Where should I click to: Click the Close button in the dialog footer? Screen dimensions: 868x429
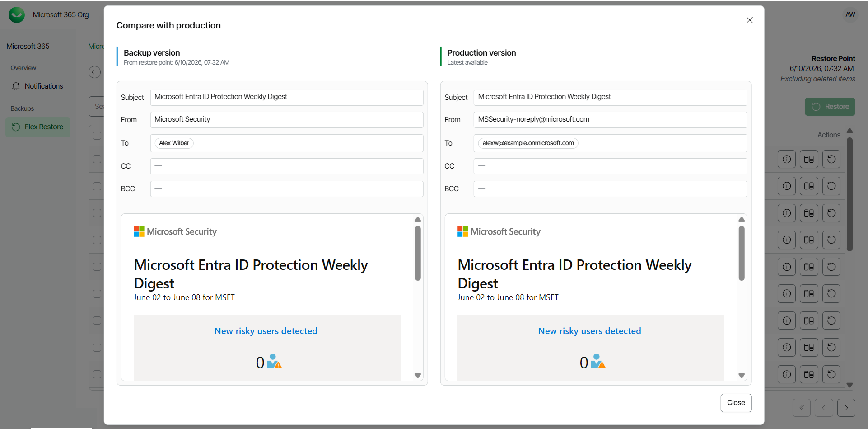point(736,403)
